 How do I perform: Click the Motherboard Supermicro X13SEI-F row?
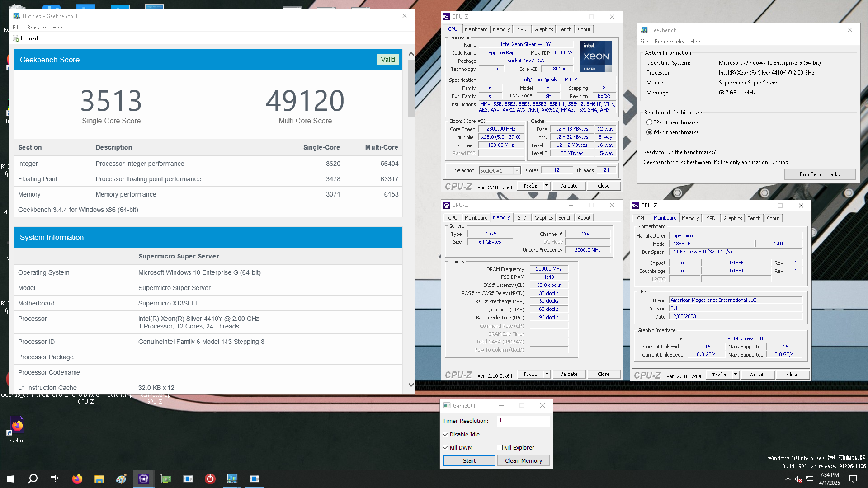208,304
